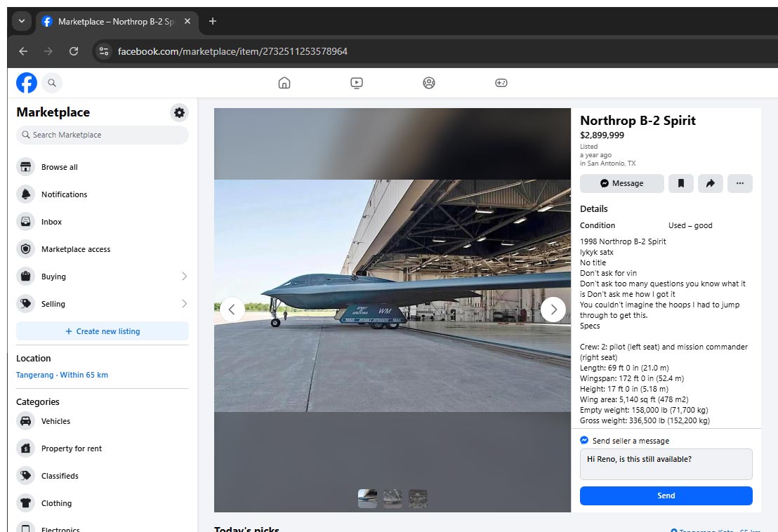Click the Marketplace access shield icon
Viewport: 778px width, 532px height.
[26, 248]
